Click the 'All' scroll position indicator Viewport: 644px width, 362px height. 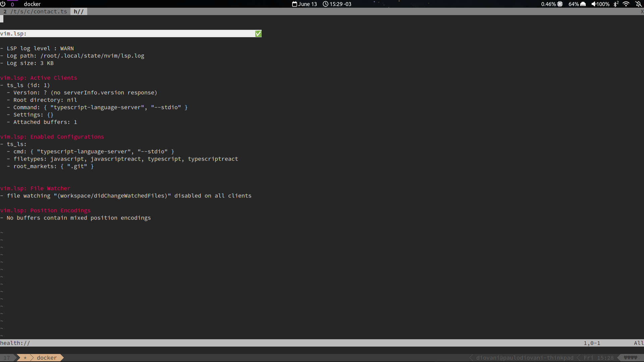click(x=639, y=343)
